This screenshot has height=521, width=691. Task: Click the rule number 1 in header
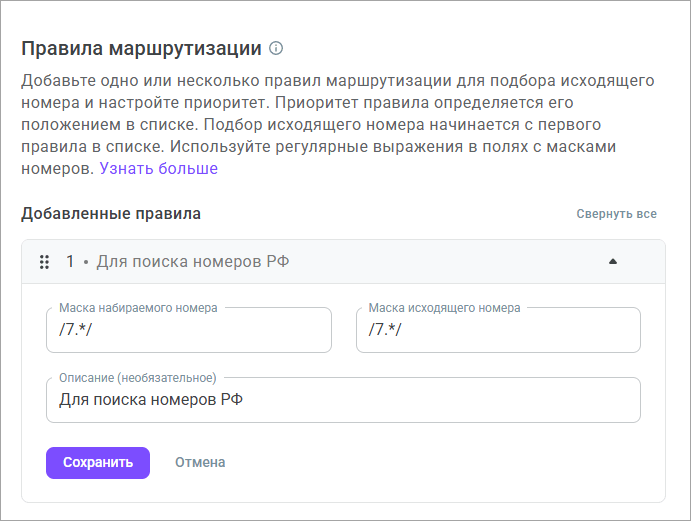tap(71, 262)
